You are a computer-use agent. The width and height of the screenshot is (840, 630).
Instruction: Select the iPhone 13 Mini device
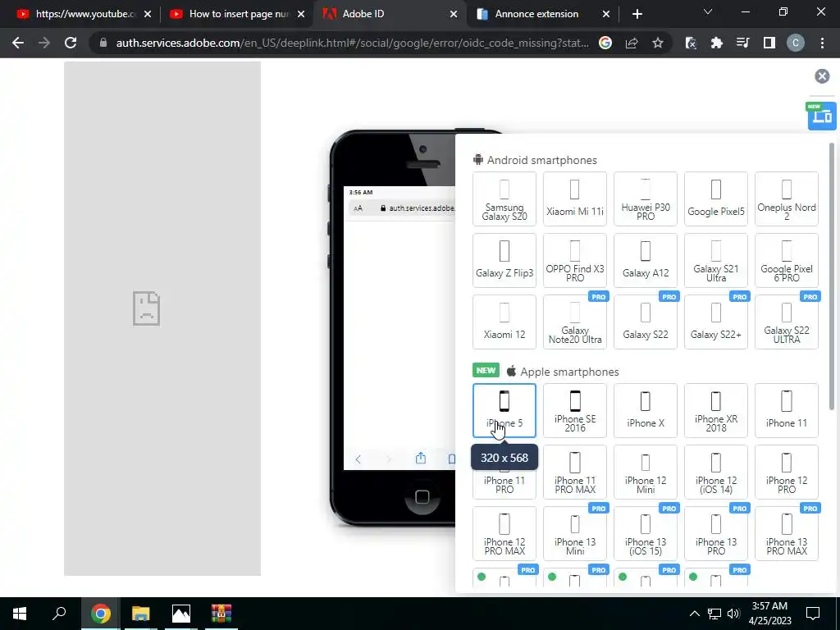point(575,533)
